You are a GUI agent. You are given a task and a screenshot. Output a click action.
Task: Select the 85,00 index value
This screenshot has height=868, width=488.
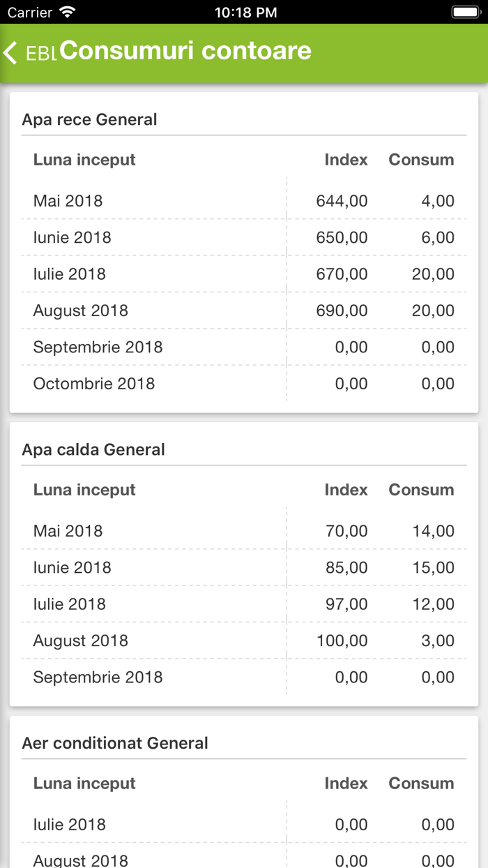(x=346, y=567)
